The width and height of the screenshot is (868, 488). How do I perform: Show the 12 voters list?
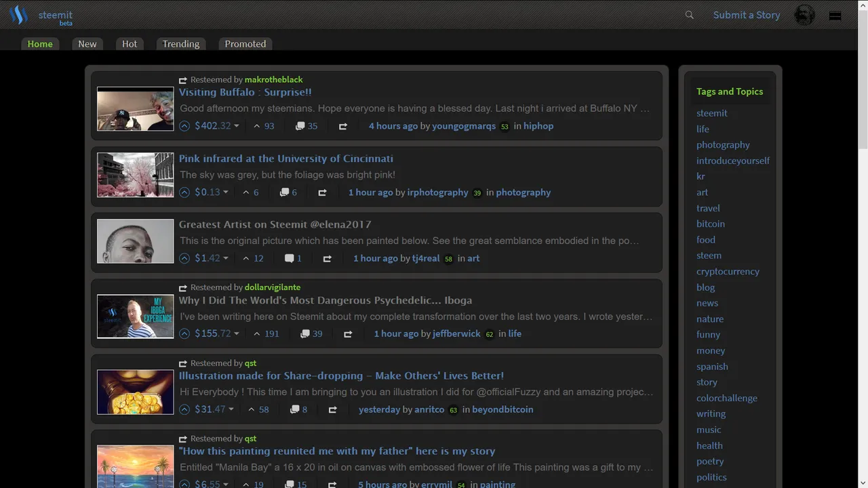(x=253, y=258)
